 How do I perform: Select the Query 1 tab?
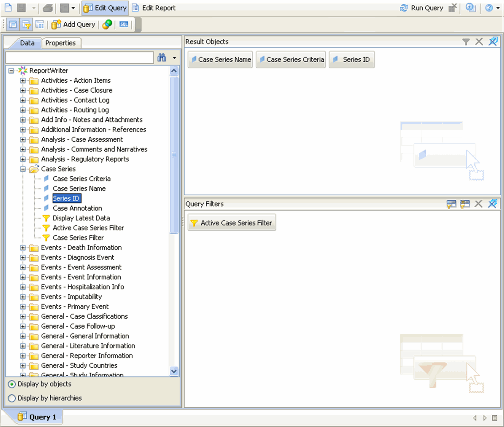point(37,417)
